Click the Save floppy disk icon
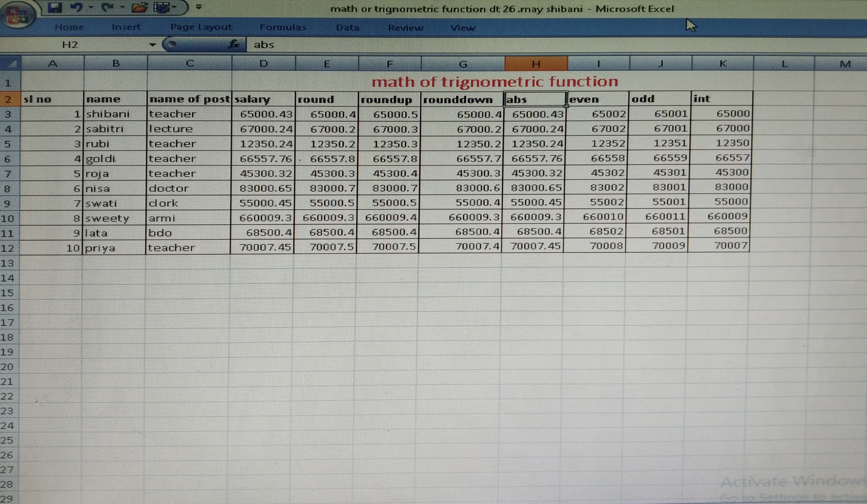The image size is (867, 504). click(54, 7)
